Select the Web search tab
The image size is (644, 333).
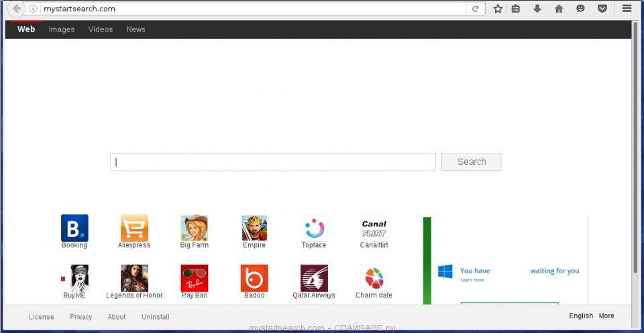[26, 29]
